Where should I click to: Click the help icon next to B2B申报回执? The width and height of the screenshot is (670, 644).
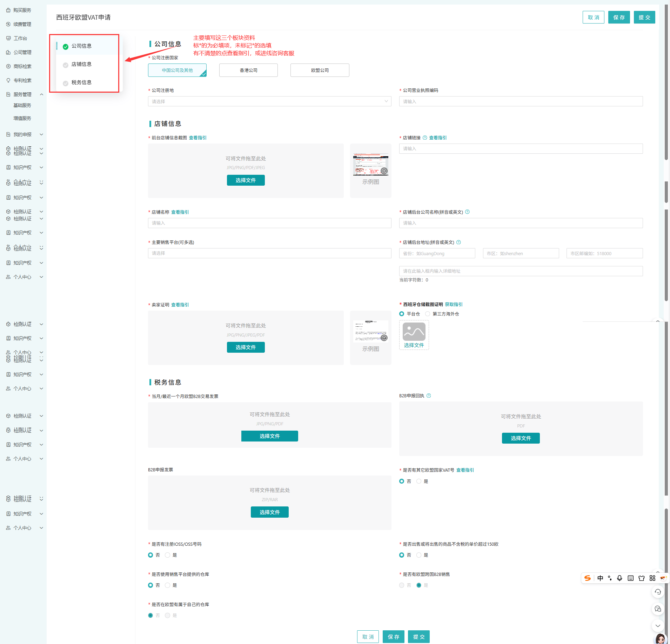(429, 396)
